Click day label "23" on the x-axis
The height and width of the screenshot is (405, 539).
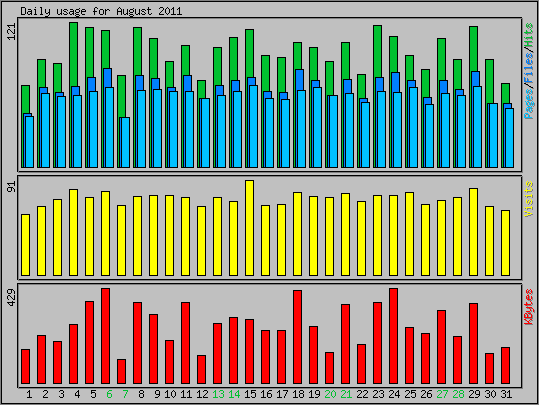(x=378, y=394)
